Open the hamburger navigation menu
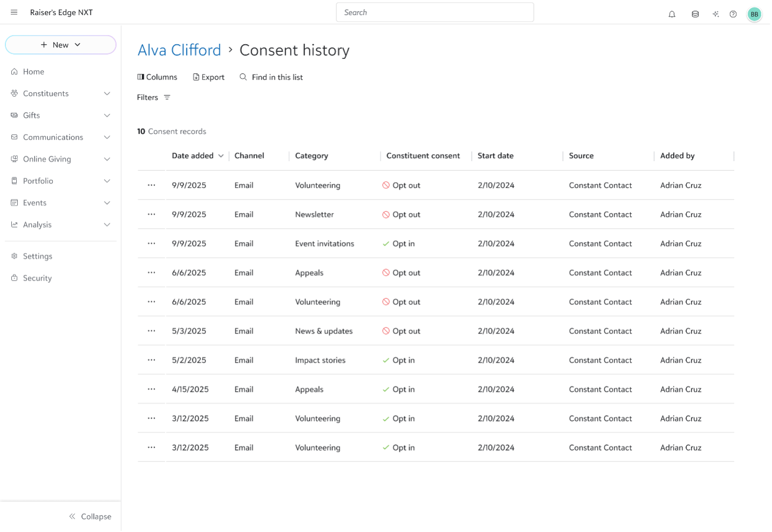This screenshot has height=532, width=772. pos(14,12)
